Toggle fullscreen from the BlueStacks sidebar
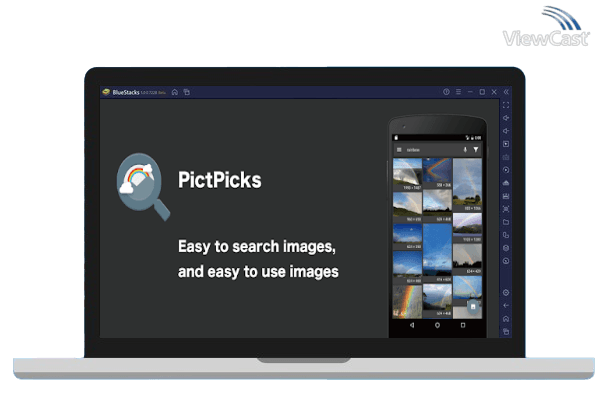Image resolution: width=602 pixels, height=414 pixels. (506, 105)
